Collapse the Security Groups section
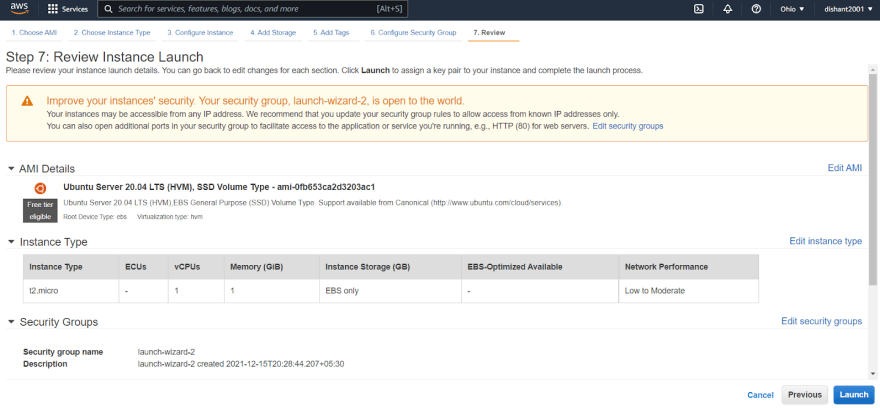Image resolution: width=880 pixels, height=408 pixels. 11,322
